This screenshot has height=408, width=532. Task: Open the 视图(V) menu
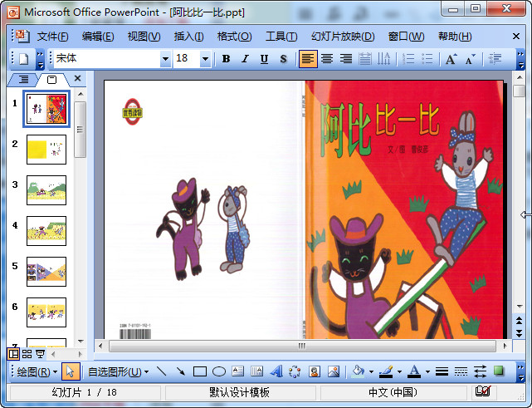click(x=144, y=37)
